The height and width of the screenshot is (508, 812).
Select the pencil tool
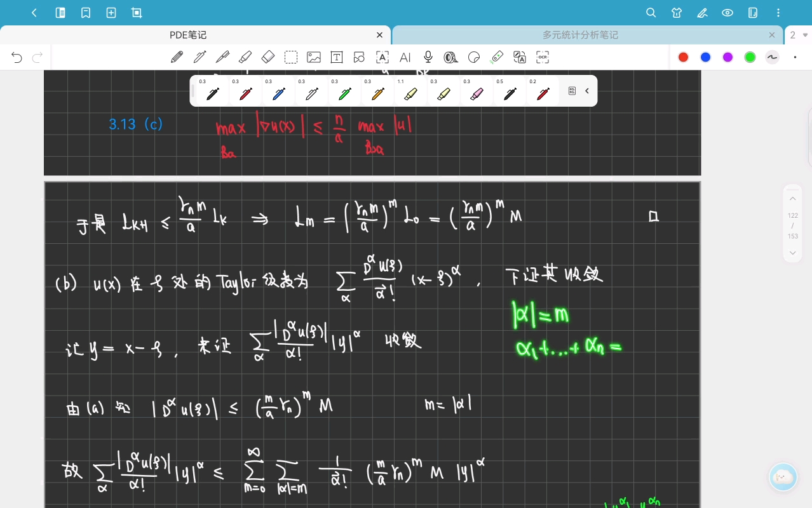pos(177,57)
